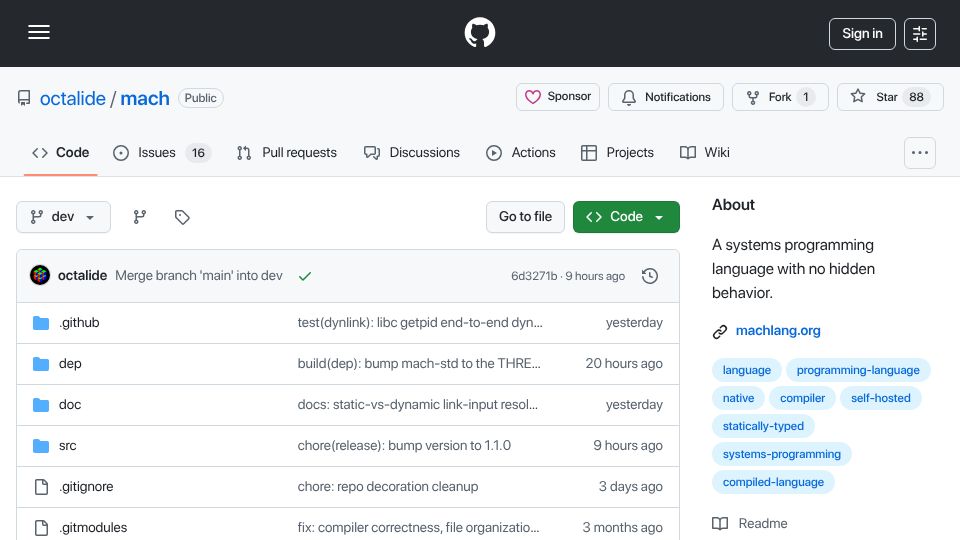The width and height of the screenshot is (960, 540).
Task: Select the statically-typed topic tag
Action: tap(763, 426)
